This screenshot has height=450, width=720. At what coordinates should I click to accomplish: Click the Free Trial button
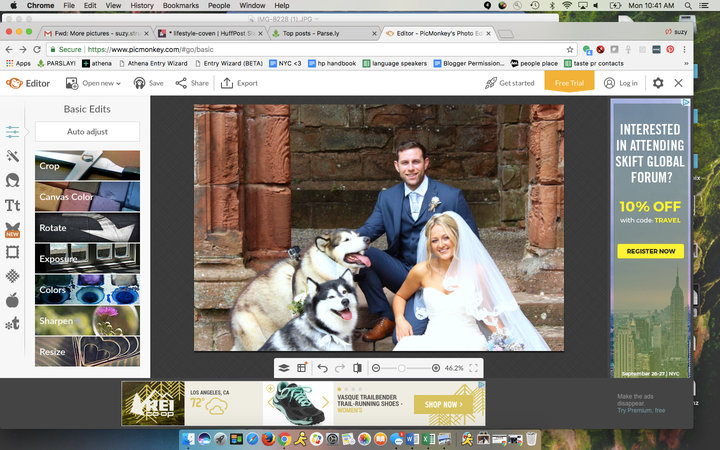tap(568, 83)
